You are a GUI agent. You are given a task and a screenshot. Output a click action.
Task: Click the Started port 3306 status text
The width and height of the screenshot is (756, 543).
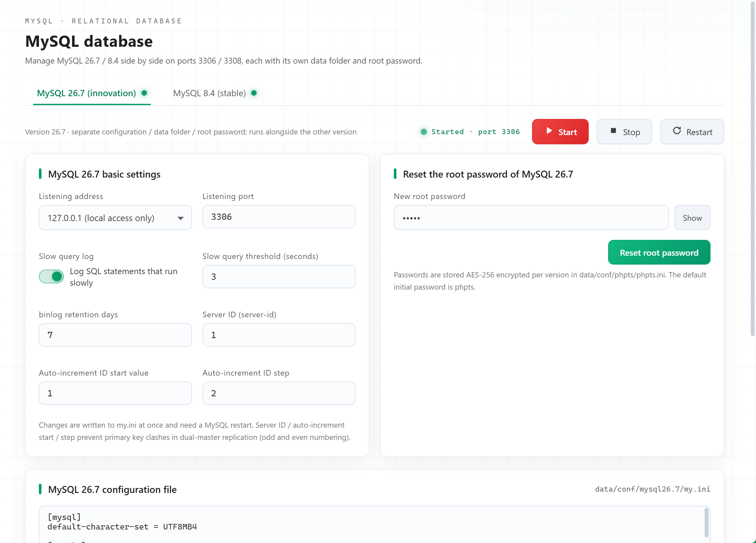475,132
